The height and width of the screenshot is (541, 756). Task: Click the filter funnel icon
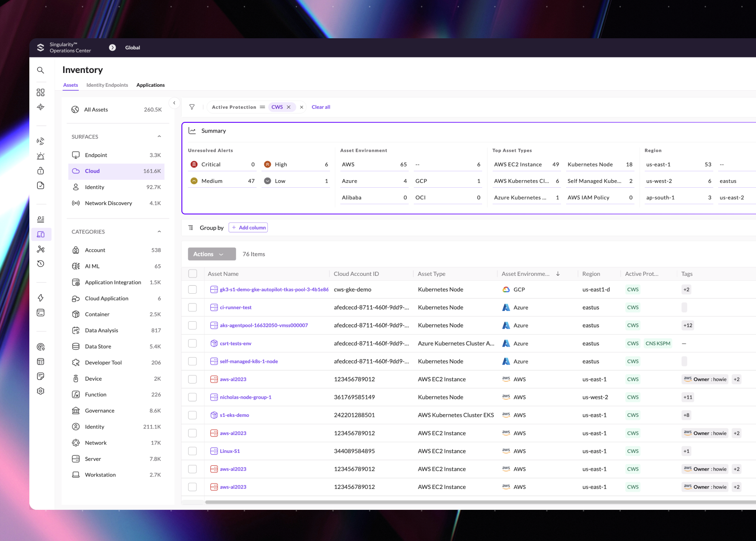192,107
